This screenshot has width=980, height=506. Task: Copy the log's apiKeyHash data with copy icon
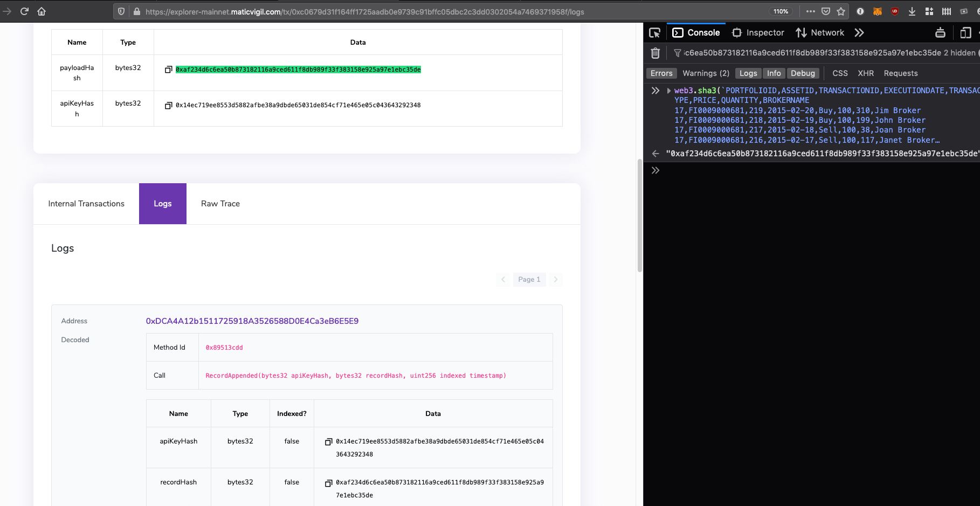tap(328, 442)
